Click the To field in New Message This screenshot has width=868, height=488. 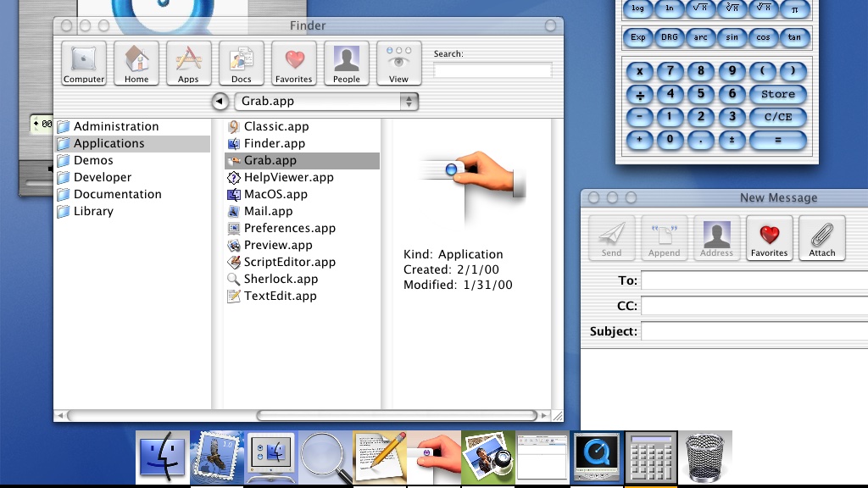coord(754,280)
